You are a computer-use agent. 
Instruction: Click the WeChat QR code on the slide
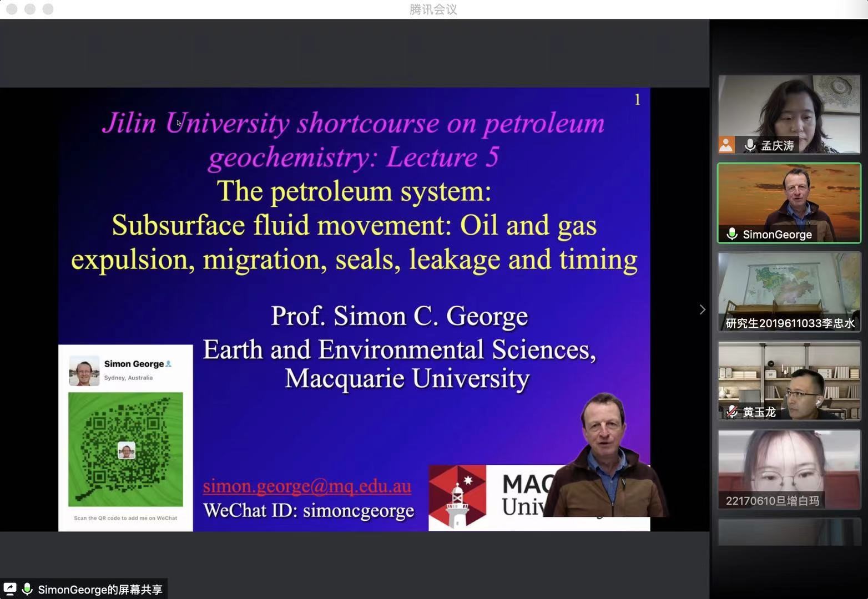coord(125,449)
